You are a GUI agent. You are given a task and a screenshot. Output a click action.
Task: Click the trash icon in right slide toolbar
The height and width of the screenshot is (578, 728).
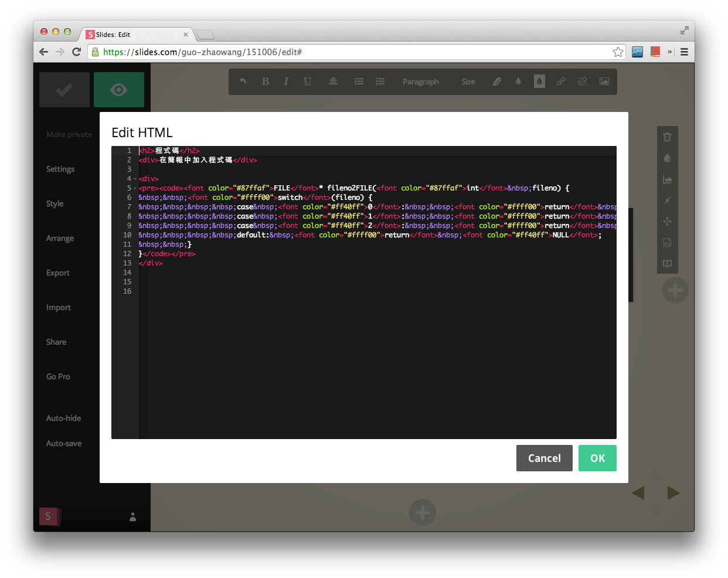(x=667, y=137)
